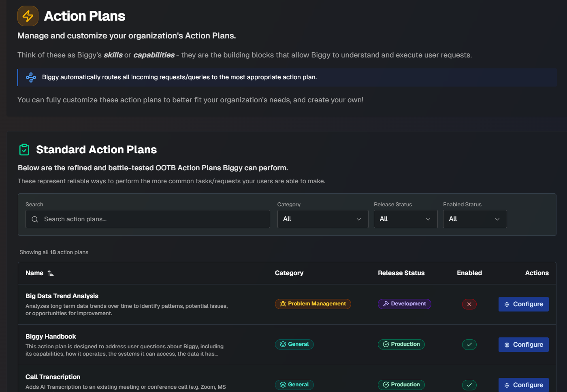567x392 pixels.
Task: Click the gear icon inside the top Configure button
Action: click(x=507, y=304)
